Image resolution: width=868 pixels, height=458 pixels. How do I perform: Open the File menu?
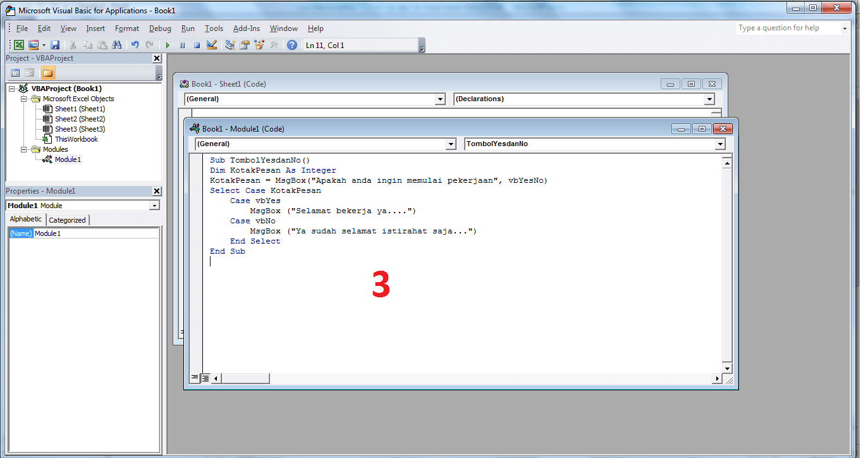22,28
